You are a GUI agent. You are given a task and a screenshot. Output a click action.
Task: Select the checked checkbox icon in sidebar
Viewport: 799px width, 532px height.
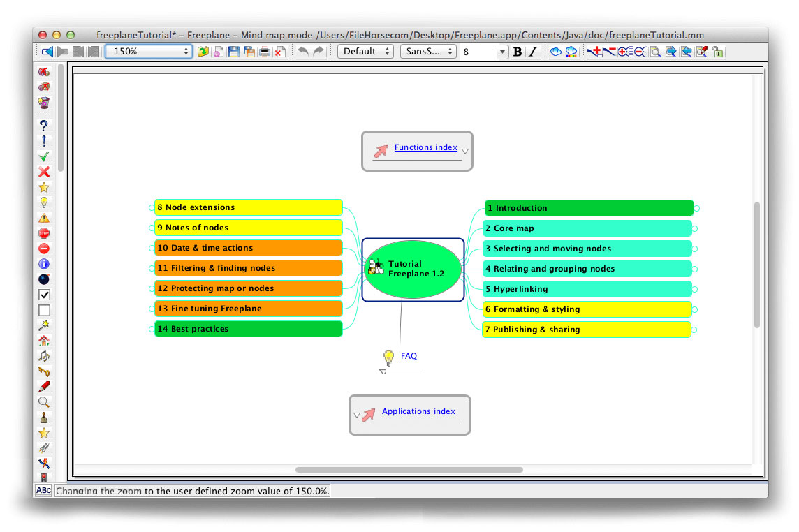44,295
